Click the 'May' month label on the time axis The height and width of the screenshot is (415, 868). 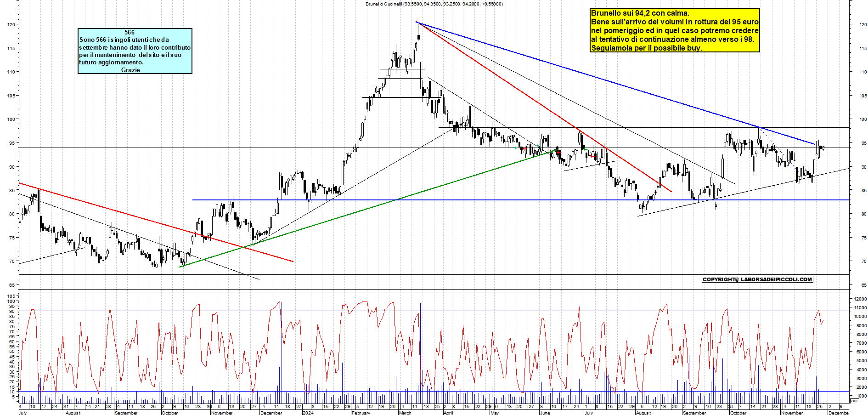coord(494,413)
